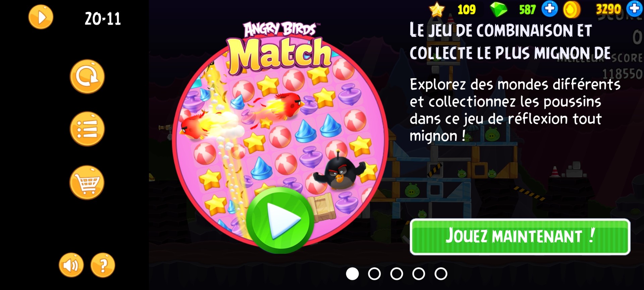Add more gems with the blue plus
The image size is (644, 290).
(x=549, y=9)
